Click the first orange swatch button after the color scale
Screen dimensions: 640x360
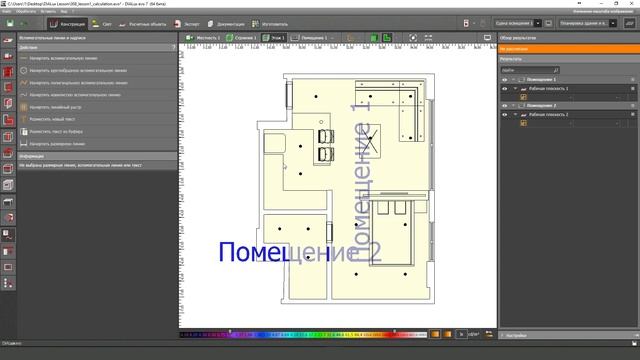[435, 334]
